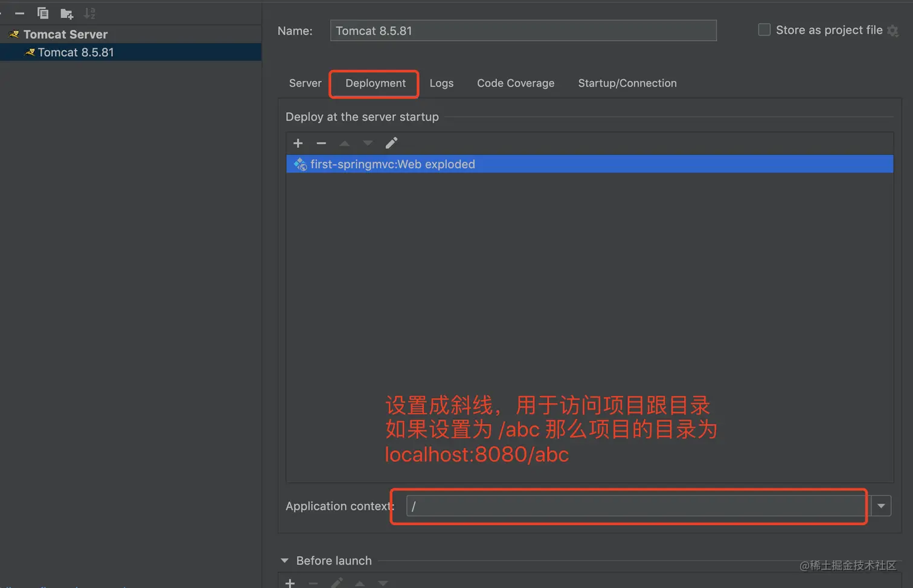913x588 pixels.
Task: Open the project file storage gear settings
Action: pos(893,31)
